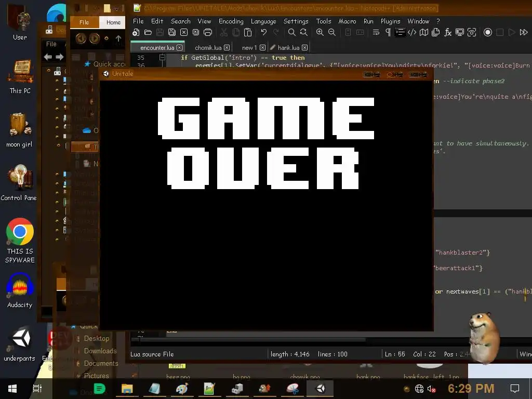Switch to the new 1 tab
Image resolution: width=532 pixels, height=399 pixels.
click(249, 47)
